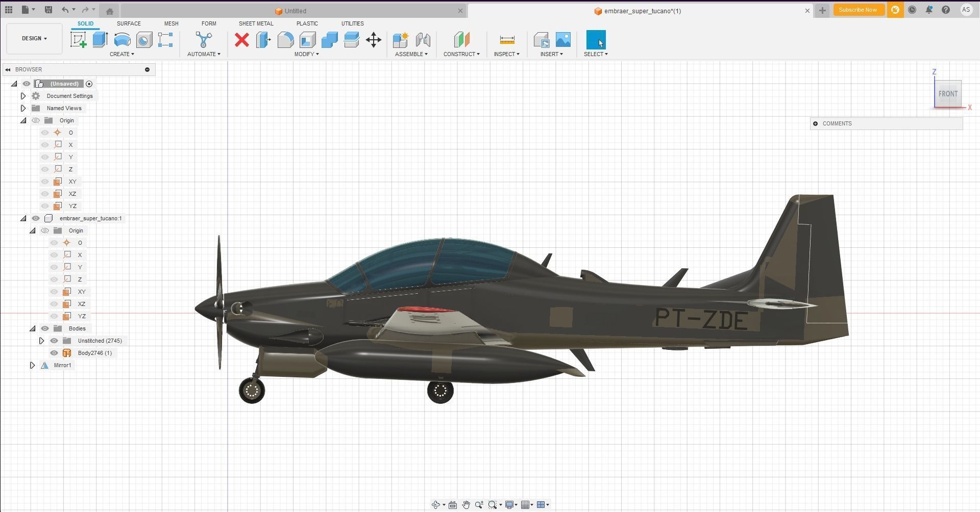Open the Automate tool icon
980x512 pixels.
coord(203,40)
